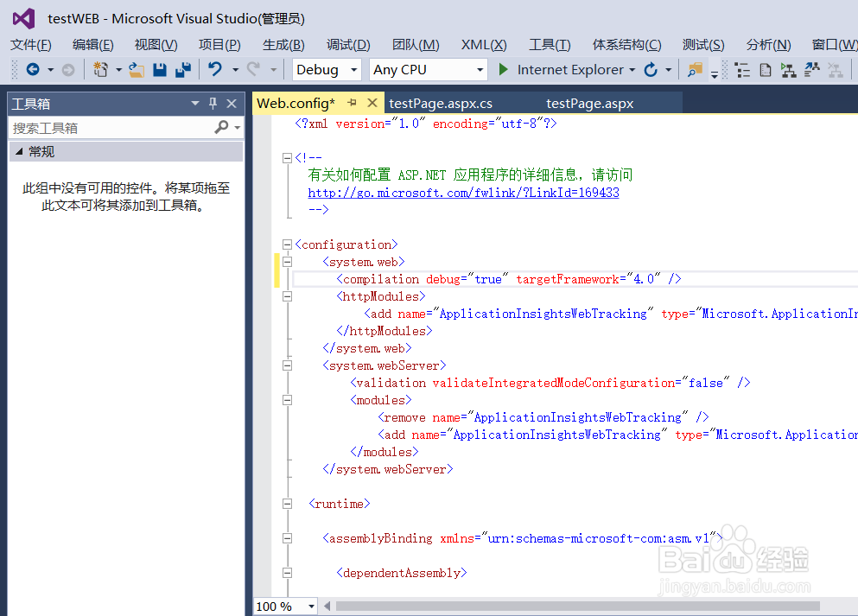This screenshot has width=858, height=616.
Task: Collapse the runtime element
Action: [287, 504]
